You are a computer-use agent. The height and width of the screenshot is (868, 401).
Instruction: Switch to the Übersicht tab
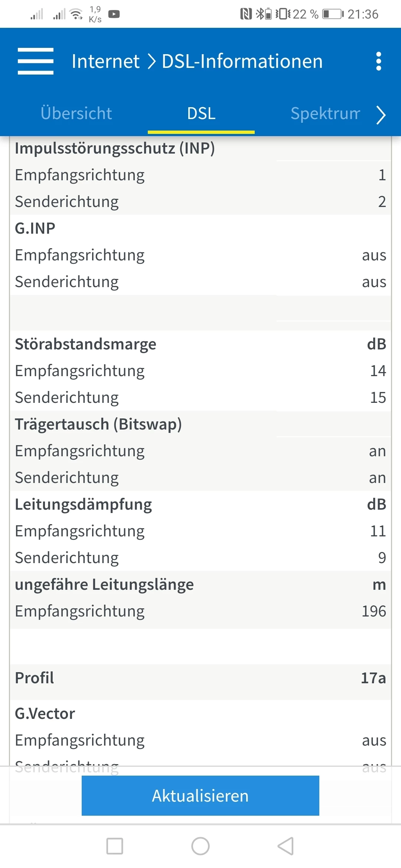76,114
